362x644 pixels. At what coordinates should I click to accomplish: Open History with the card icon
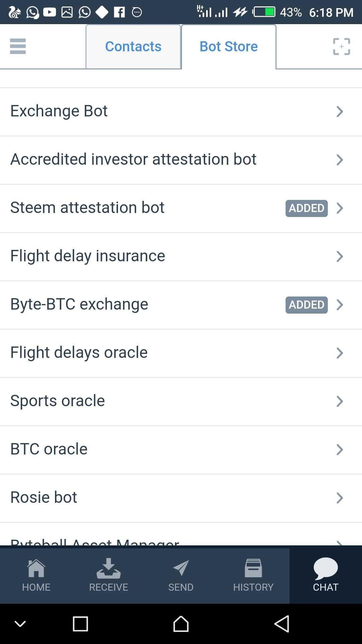(x=253, y=568)
